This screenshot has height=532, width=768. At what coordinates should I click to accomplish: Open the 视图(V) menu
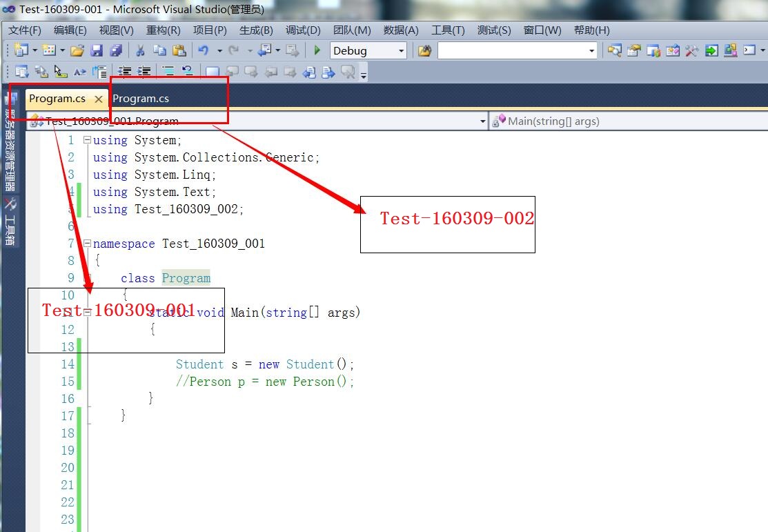click(x=116, y=30)
